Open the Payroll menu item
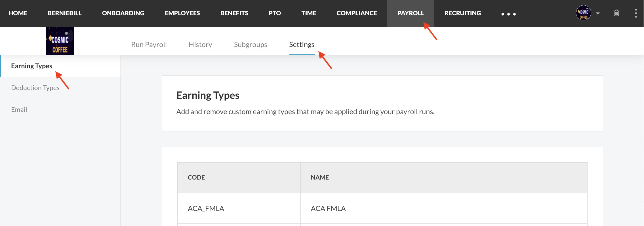This screenshot has width=644, height=226. pos(411,13)
